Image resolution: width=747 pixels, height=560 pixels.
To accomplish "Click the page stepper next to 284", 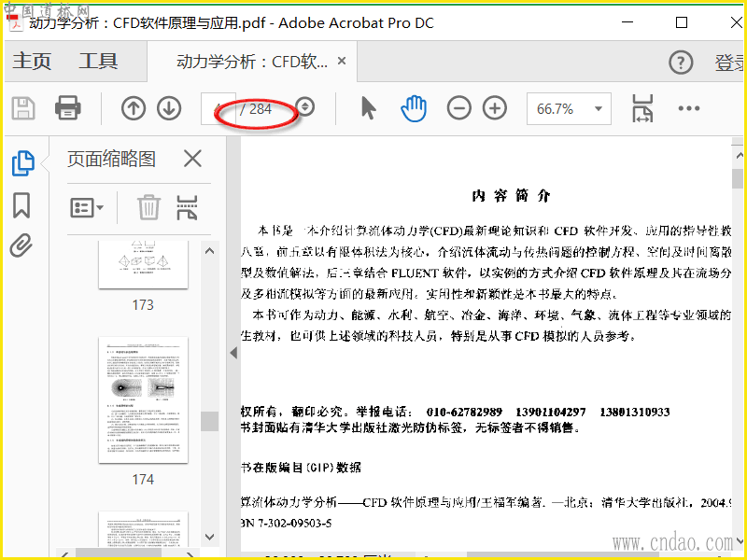I will (x=305, y=107).
